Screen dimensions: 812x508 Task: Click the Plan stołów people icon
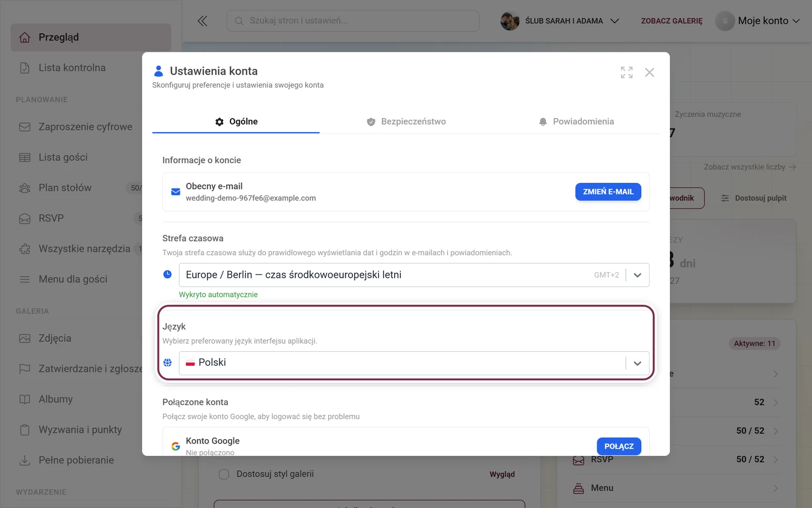click(x=25, y=188)
